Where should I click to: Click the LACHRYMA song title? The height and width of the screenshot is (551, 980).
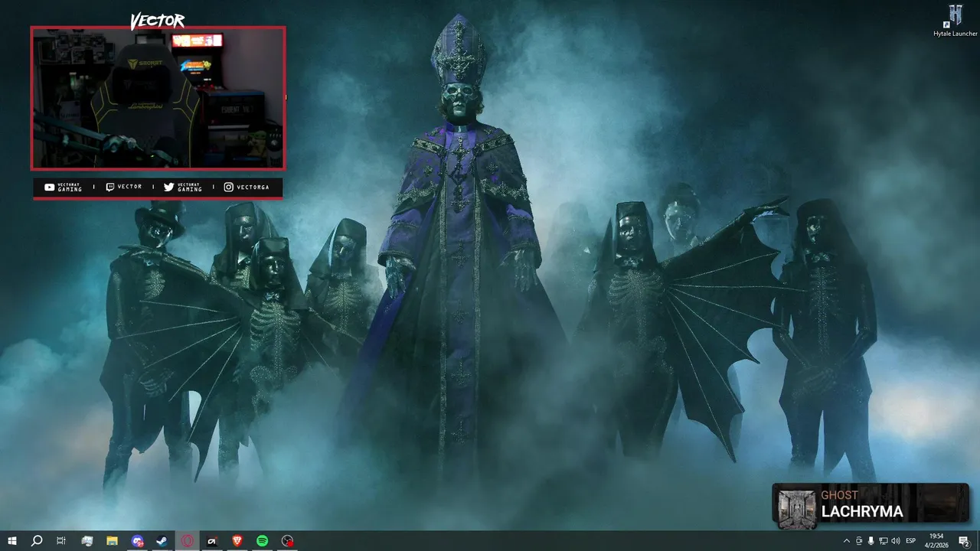click(x=862, y=512)
